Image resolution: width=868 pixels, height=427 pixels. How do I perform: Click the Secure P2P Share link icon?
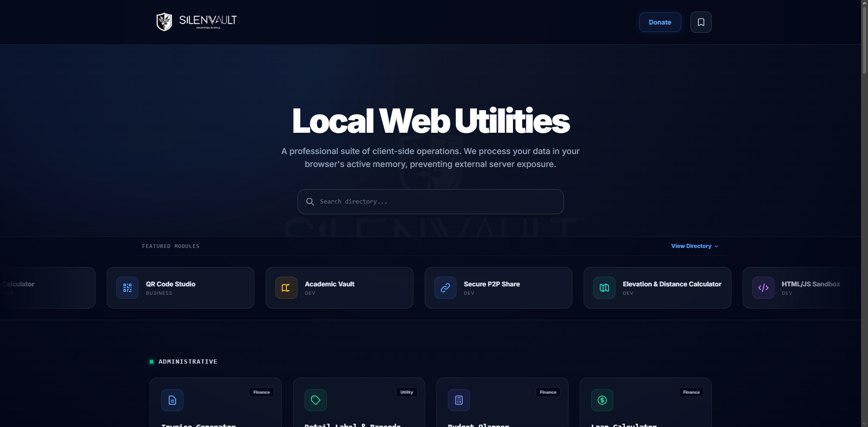tap(445, 288)
